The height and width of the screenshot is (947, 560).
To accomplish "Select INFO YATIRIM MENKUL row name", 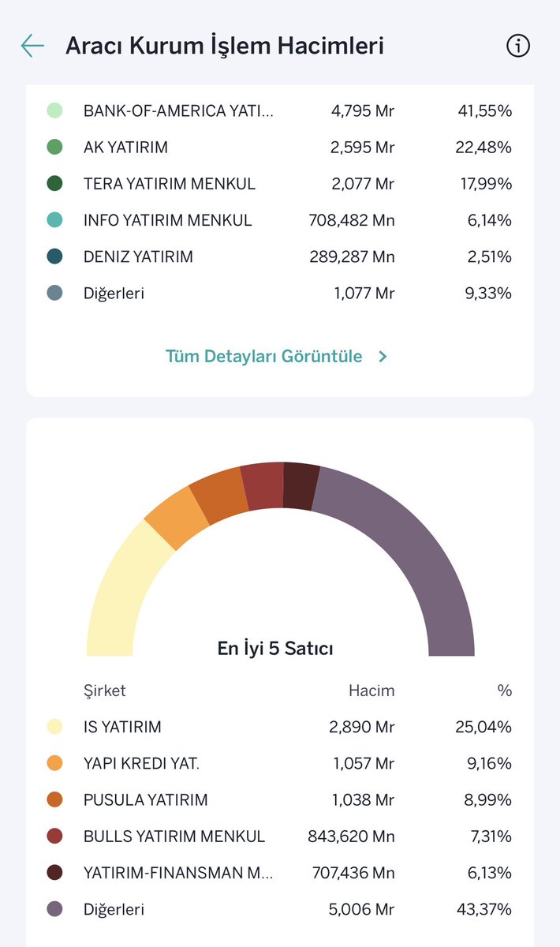I will click(167, 220).
